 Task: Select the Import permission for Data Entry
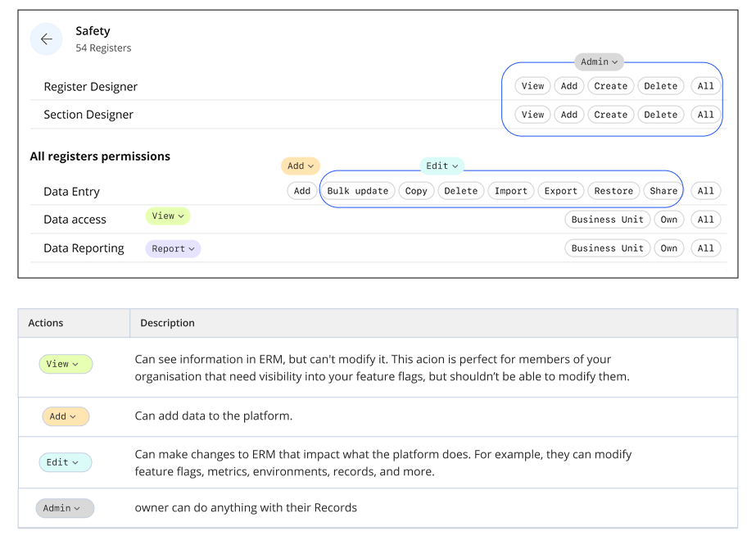[x=510, y=190]
